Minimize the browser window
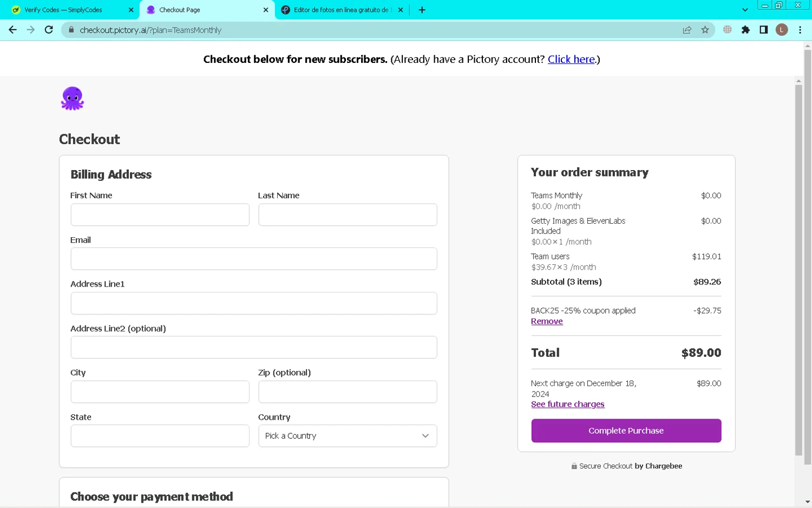 (764, 5)
